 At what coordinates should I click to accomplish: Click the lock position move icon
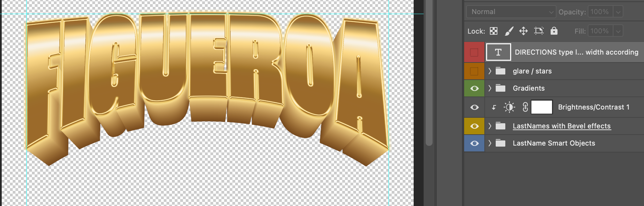pos(523,31)
